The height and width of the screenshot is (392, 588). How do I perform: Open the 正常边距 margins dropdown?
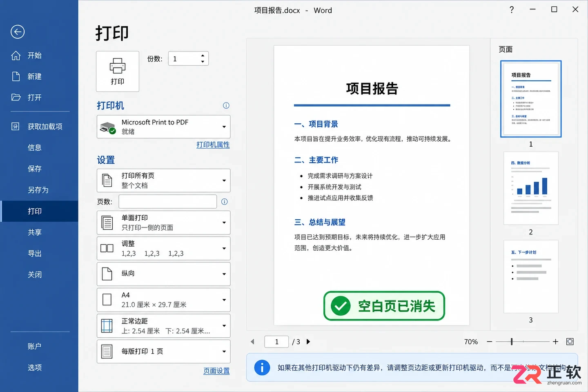pos(163,326)
